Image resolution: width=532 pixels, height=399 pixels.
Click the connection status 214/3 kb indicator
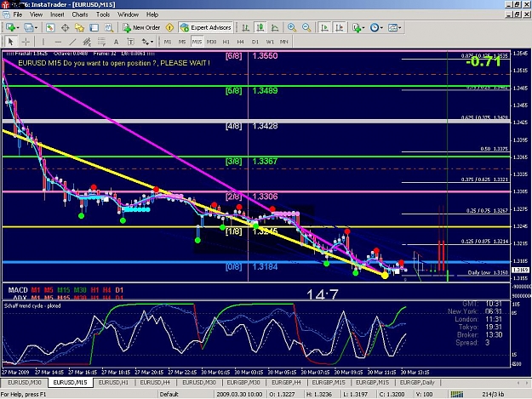coord(493,394)
